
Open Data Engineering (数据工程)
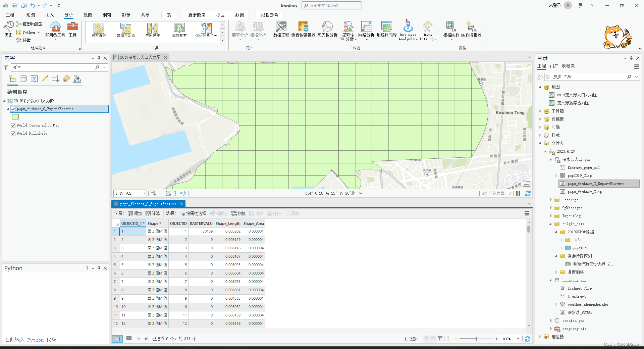pyautogui.click(x=281, y=30)
